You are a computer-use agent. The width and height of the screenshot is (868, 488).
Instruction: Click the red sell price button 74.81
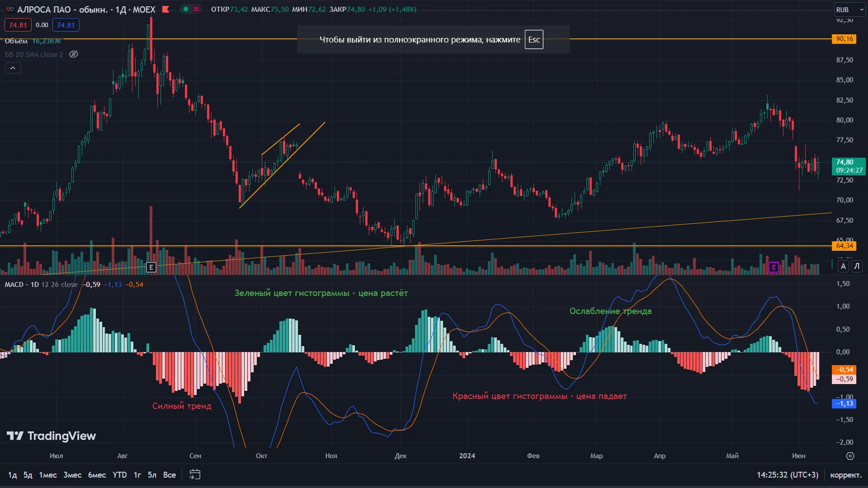coord(18,25)
